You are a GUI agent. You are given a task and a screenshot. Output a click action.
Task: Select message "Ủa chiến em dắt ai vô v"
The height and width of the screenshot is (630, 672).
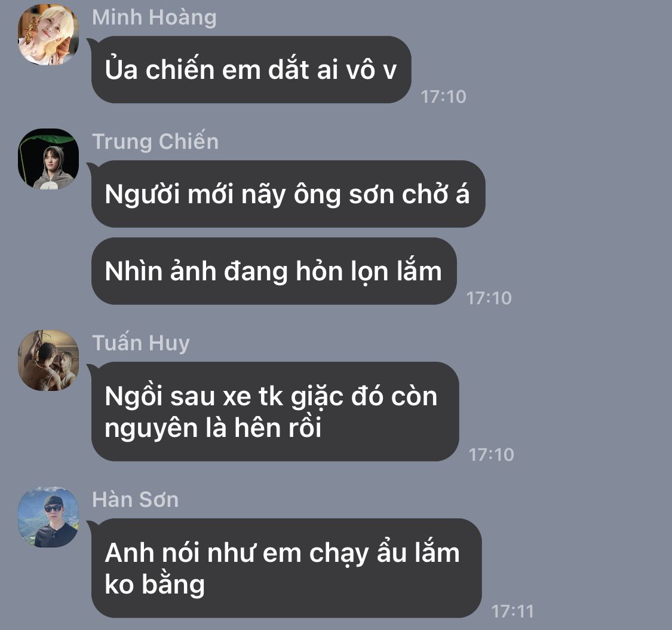[x=251, y=69]
